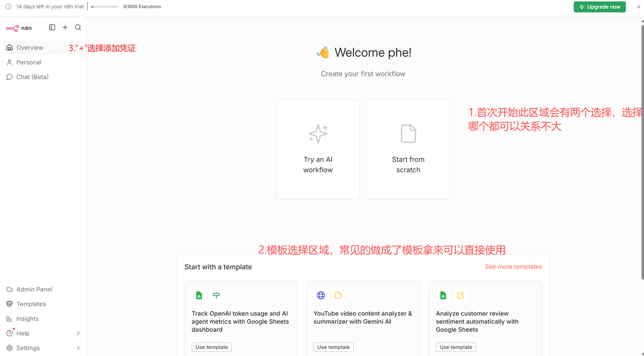
Task: Click the globe icon on YouTube template
Action: coord(321,295)
